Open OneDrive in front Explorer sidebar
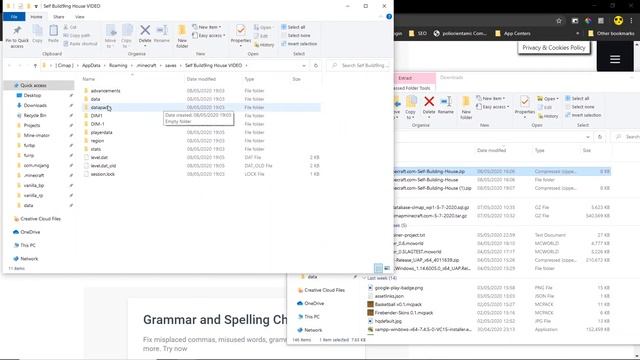Image resolution: width=640 pixels, height=360 pixels. (x=30, y=232)
